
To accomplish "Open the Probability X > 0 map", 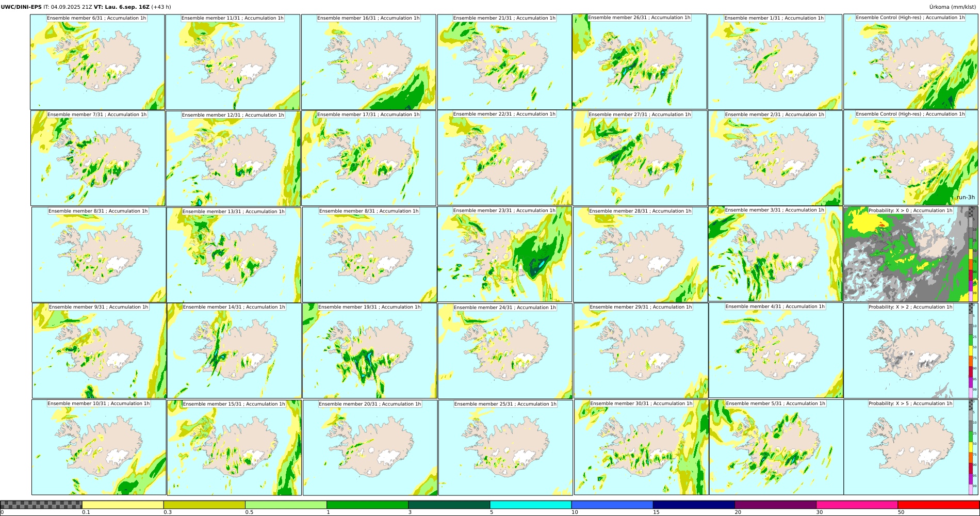I will [911, 254].
